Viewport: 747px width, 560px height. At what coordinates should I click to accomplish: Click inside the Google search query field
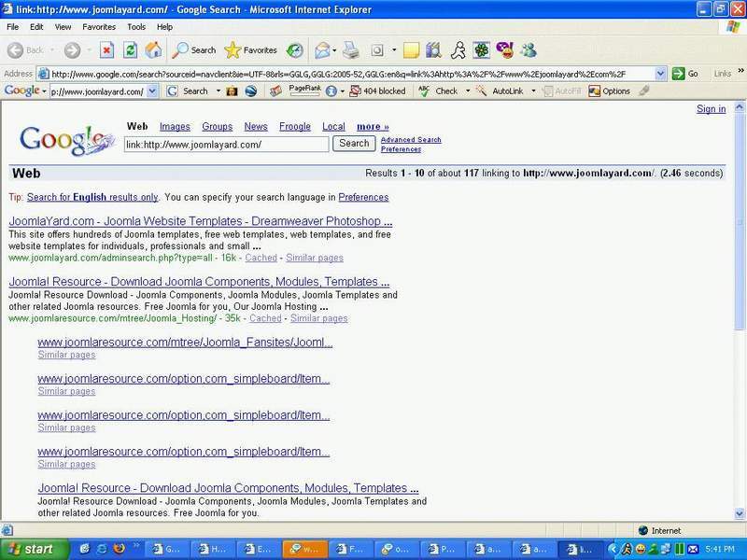point(226,145)
